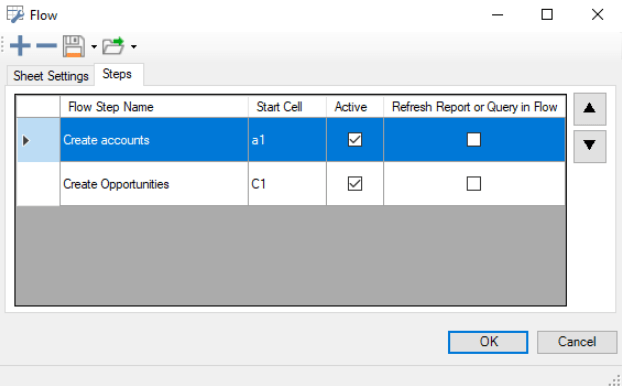Minimize the Flow dialog window
This screenshot has width=622, height=386.
[497, 15]
